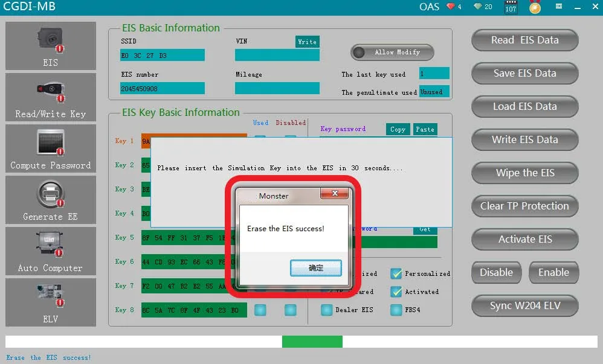Click the Mileage input field
603x364 pixels.
(277, 88)
